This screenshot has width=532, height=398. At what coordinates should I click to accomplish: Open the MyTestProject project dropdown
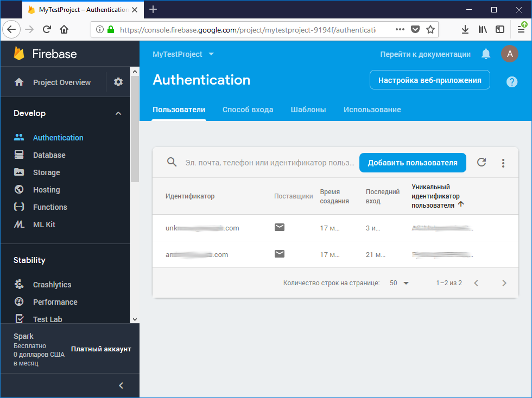(183, 54)
